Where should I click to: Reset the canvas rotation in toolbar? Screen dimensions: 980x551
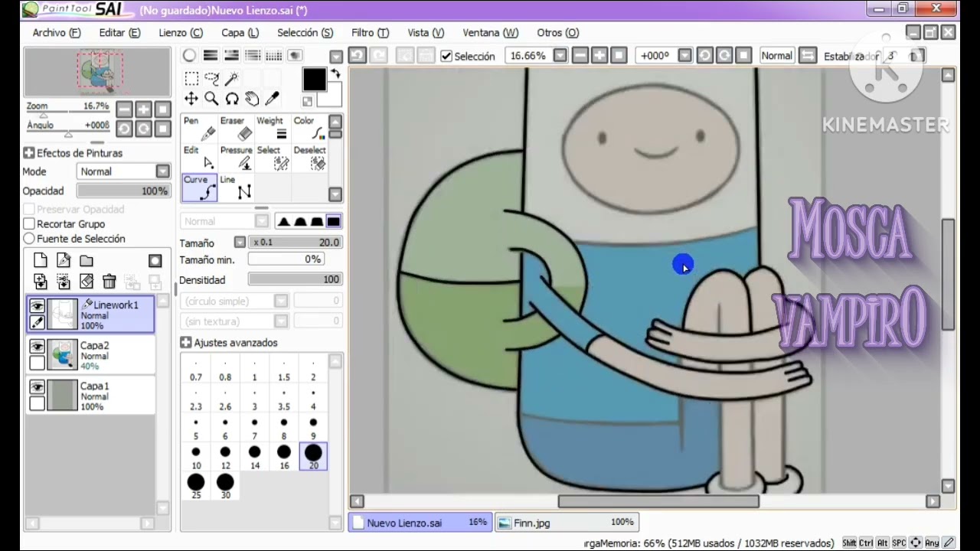tap(743, 56)
